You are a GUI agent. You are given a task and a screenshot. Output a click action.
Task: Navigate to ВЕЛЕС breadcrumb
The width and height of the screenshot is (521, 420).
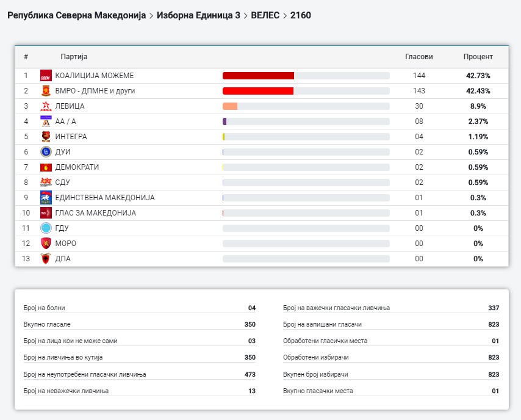[x=264, y=15]
